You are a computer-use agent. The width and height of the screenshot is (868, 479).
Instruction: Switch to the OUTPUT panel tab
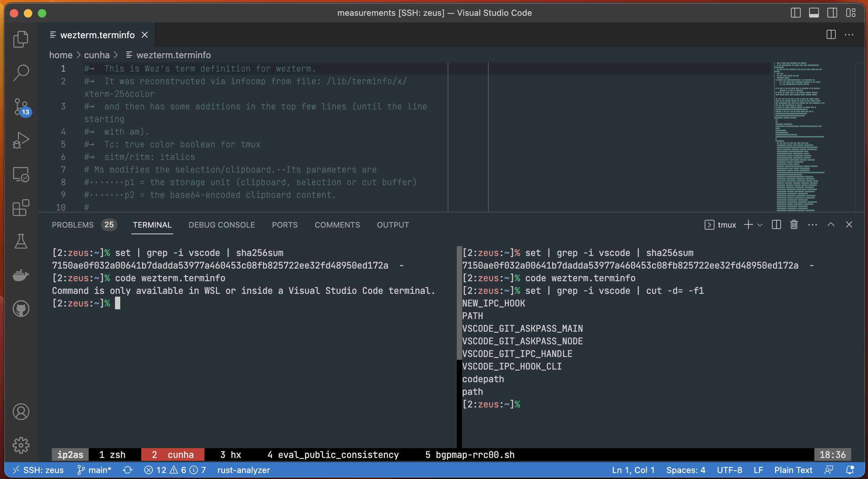pos(392,224)
